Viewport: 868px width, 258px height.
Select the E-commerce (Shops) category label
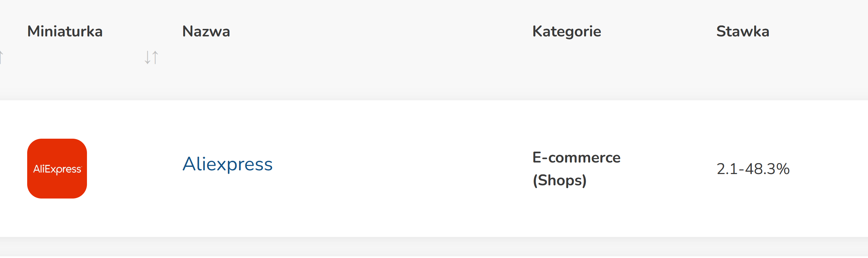(x=576, y=169)
